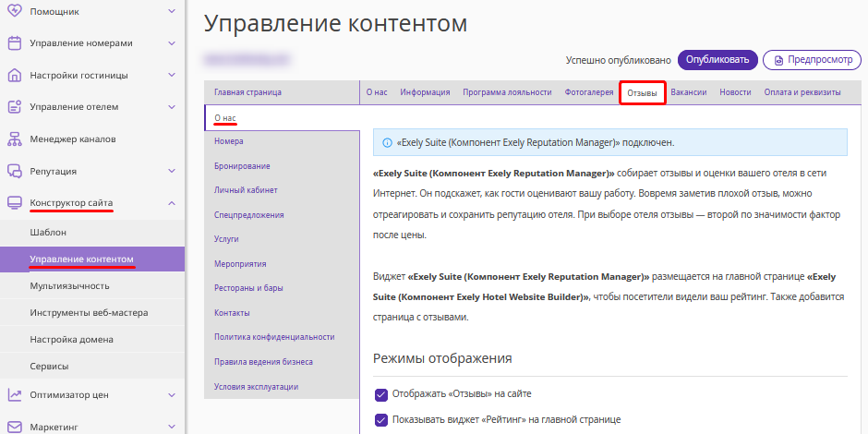Screen dimensions: 868x434
Task: Open the Вакансии tab
Action: (689, 92)
